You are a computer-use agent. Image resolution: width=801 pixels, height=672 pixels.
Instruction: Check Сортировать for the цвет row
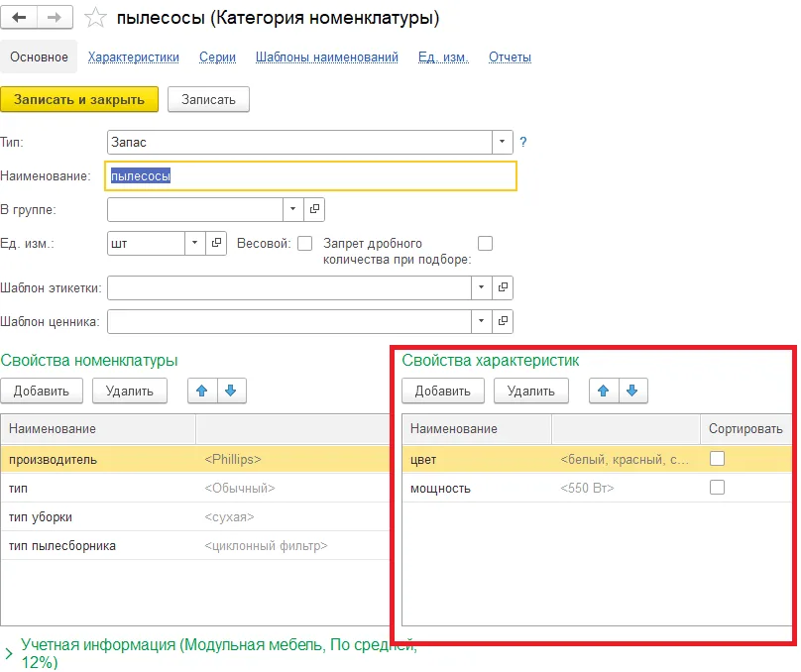point(717,459)
